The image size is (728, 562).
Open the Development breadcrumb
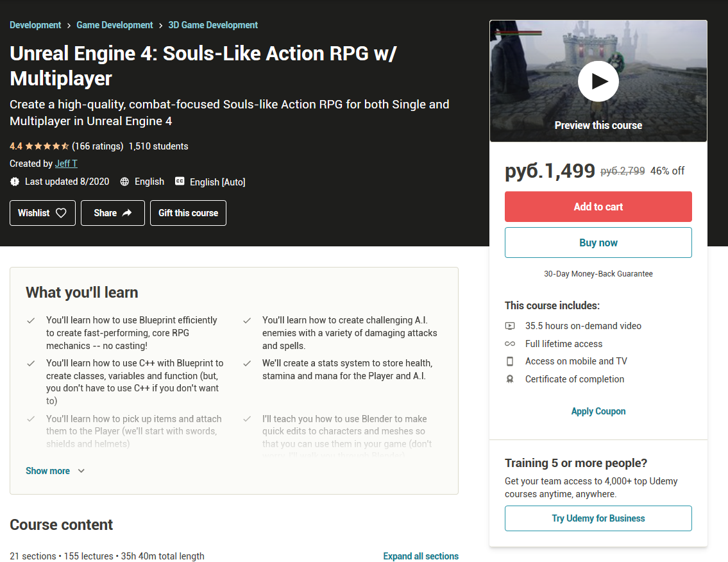35,25
